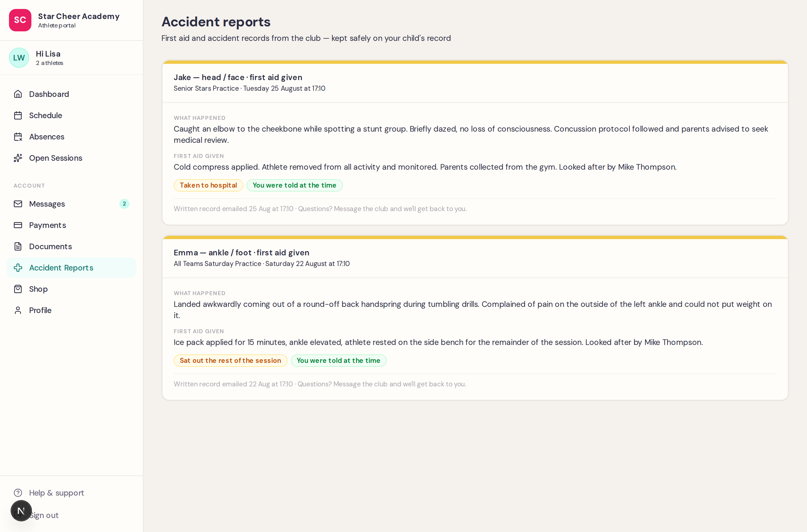The height and width of the screenshot is (532, 807).
Task: Click 'Hi Lisa' greeting text
Action: 48,54
